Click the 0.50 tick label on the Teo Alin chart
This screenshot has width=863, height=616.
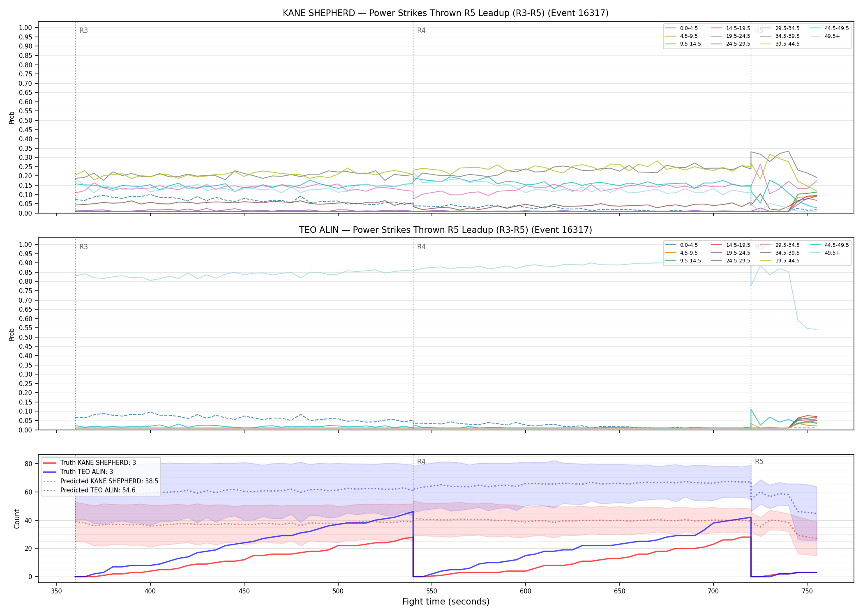(x=25, y=337)
